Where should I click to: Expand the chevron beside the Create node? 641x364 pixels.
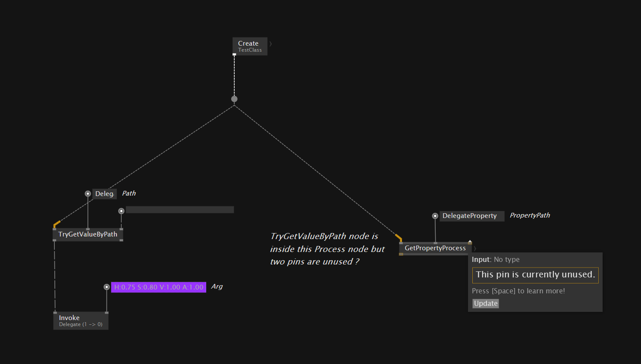[x=270, y=44]
